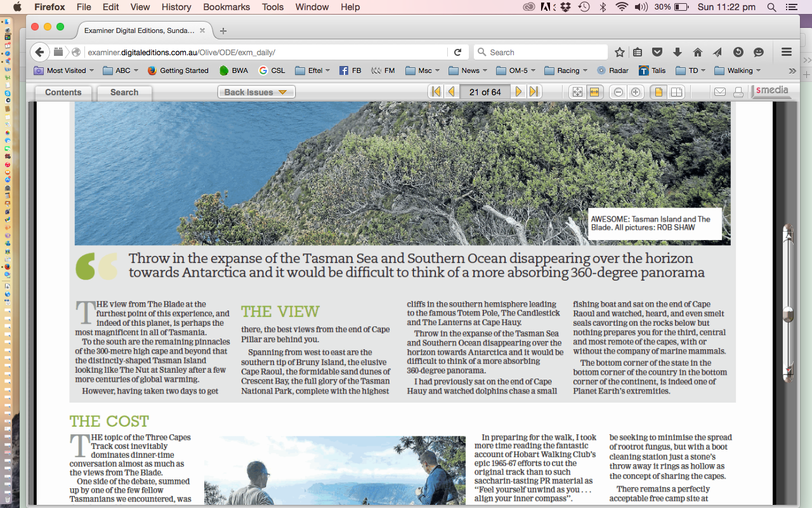The image size is (812, 508).
Task: Switch to single page view
Action: pyautogui.click(x=659, y=92)
